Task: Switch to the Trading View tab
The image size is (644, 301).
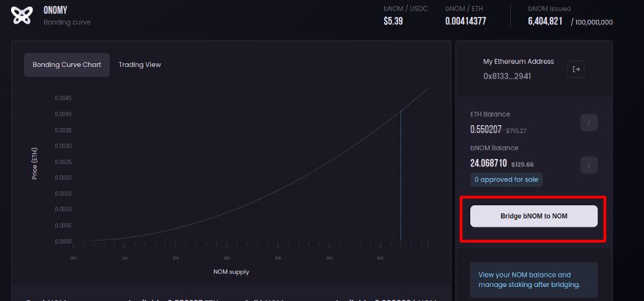Action: pos(140,65)
